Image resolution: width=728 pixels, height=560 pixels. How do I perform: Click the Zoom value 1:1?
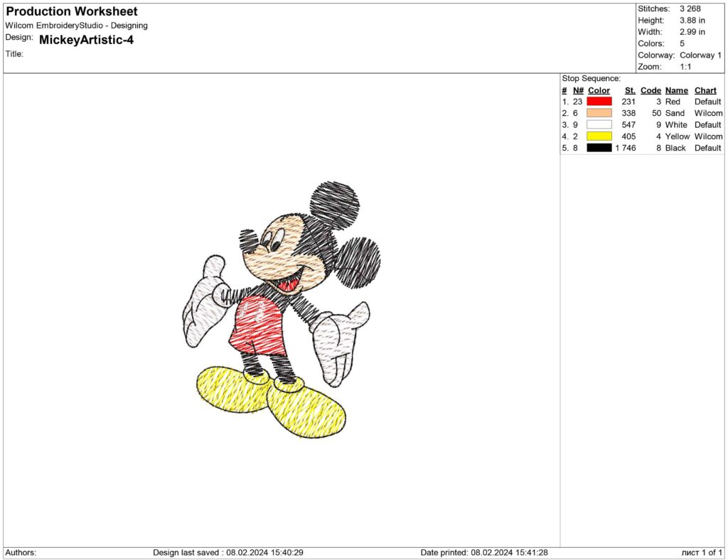pyautogui.click(x=686, y=67)
